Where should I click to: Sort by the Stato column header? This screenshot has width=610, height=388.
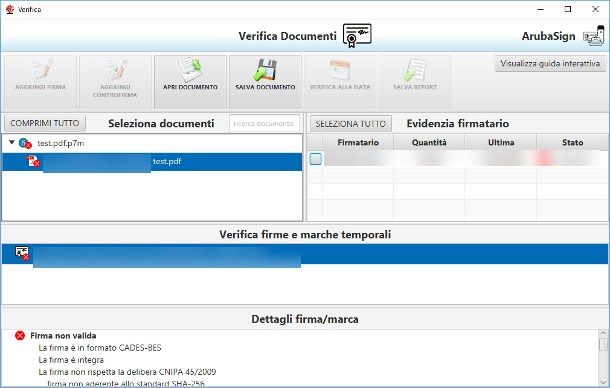[x=572, y=142]
